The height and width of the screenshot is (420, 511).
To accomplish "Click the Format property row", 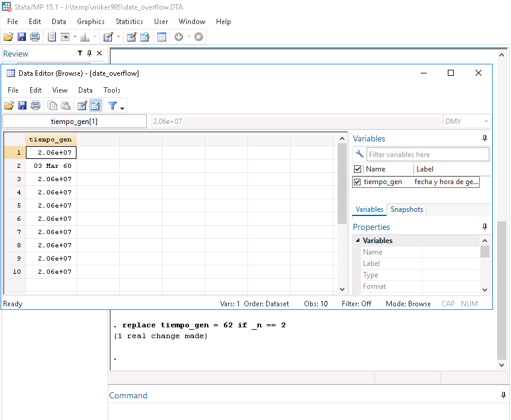I will 420,286.
